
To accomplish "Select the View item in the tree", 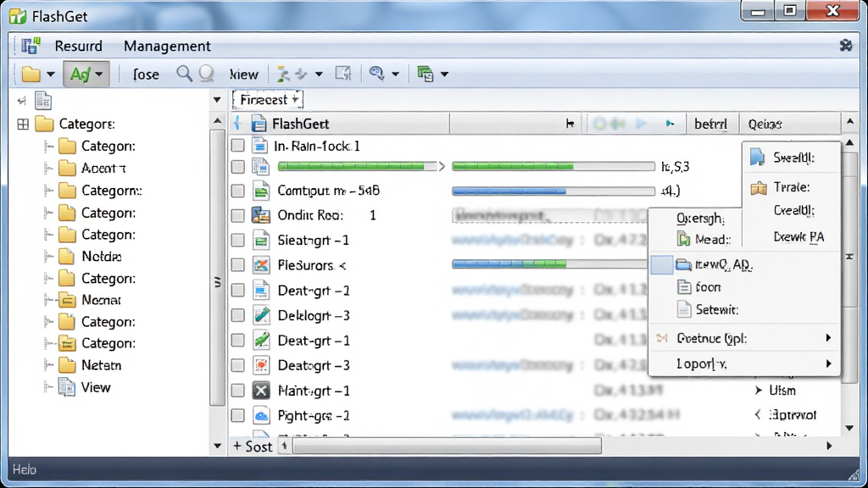I will [x=85, y=387].
